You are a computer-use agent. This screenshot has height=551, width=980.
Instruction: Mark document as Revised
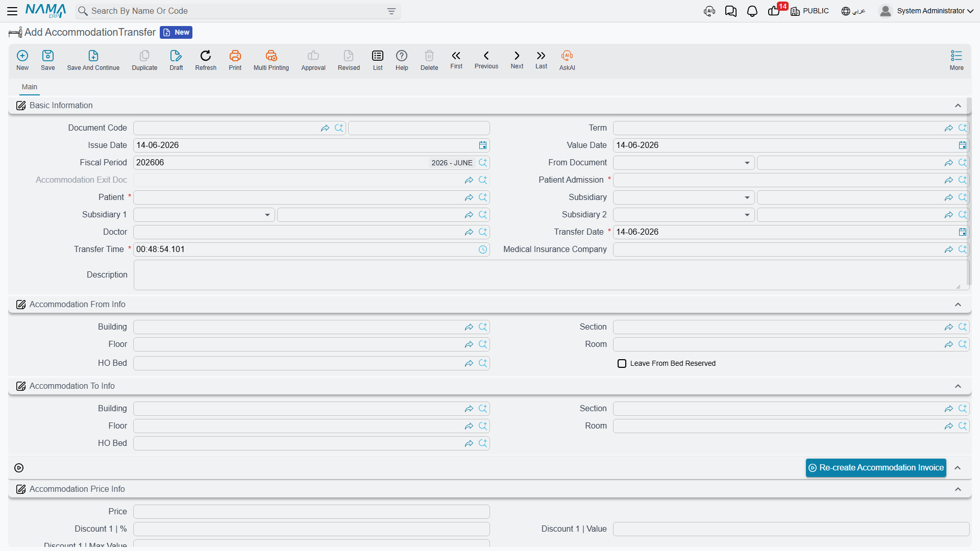tap(349, 60)
